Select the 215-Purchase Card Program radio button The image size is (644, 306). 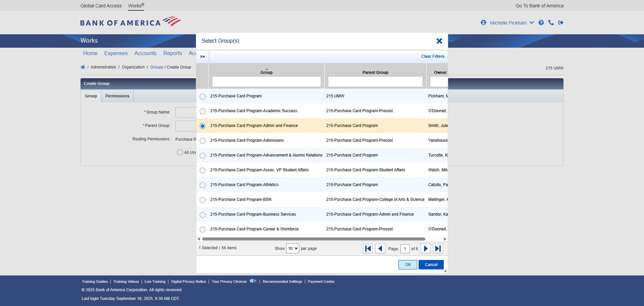point(203,96)
